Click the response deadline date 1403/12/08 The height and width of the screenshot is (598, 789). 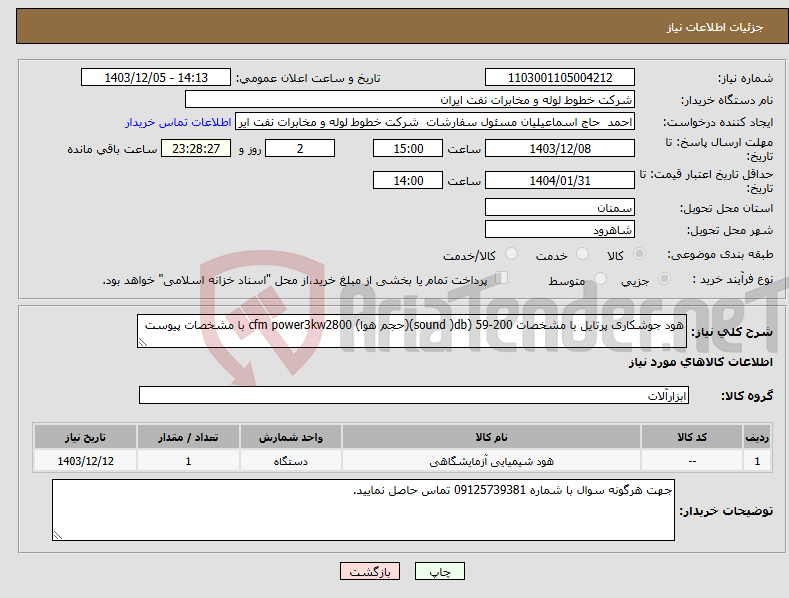[560, 148]
